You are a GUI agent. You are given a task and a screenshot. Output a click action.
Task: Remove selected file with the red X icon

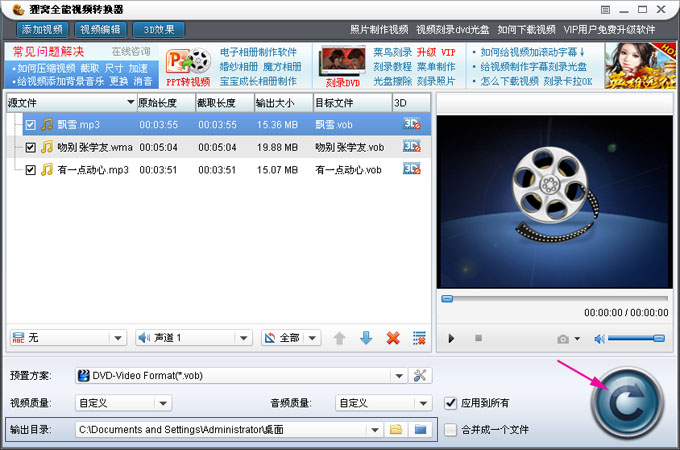[x=393, y=338]
